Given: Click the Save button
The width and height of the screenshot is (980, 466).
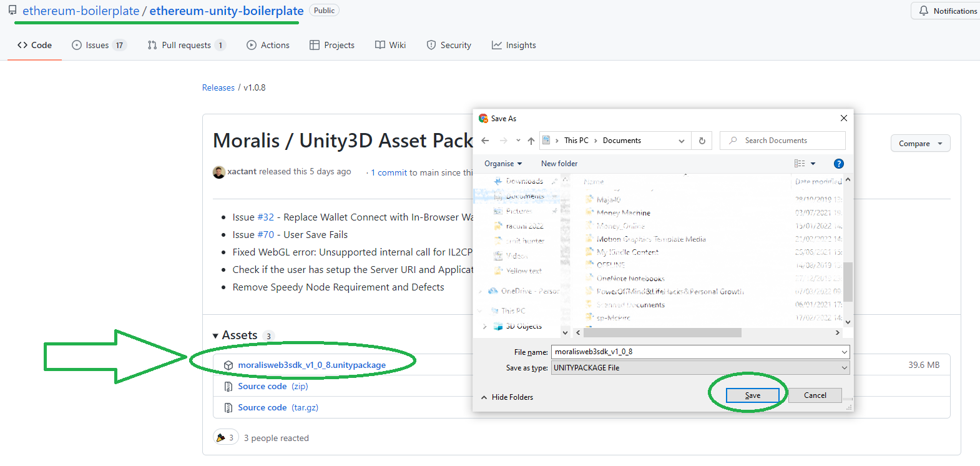Looking at the screenshot, I should pyautogui.click(x=753, y=395).
